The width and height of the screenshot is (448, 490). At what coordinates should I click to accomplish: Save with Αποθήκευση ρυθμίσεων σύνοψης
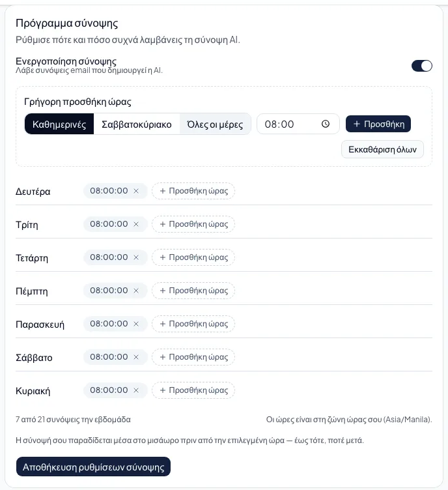(93, 467)
